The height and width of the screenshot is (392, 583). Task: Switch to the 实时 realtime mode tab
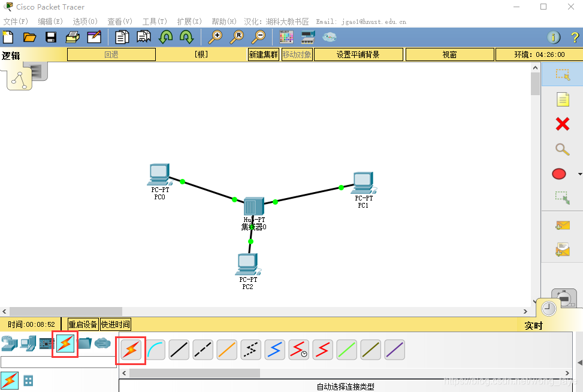pyautogui.click(x=533, y=326)
